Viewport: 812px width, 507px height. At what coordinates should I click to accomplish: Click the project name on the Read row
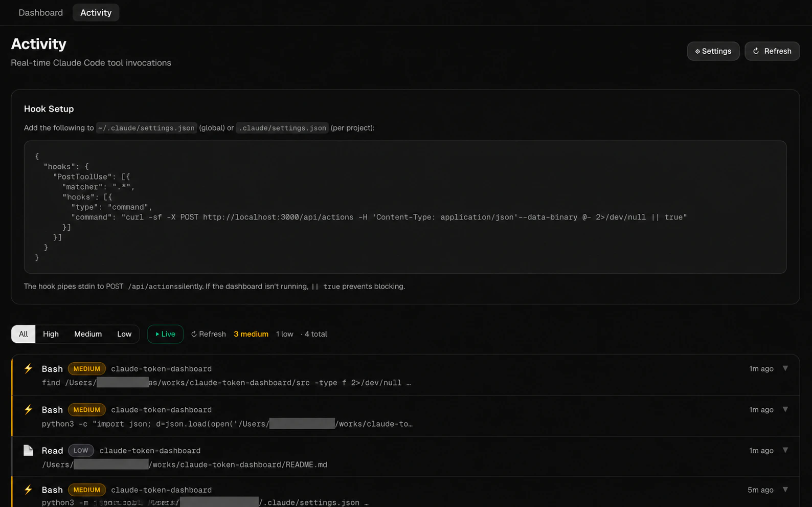point(150,451)
